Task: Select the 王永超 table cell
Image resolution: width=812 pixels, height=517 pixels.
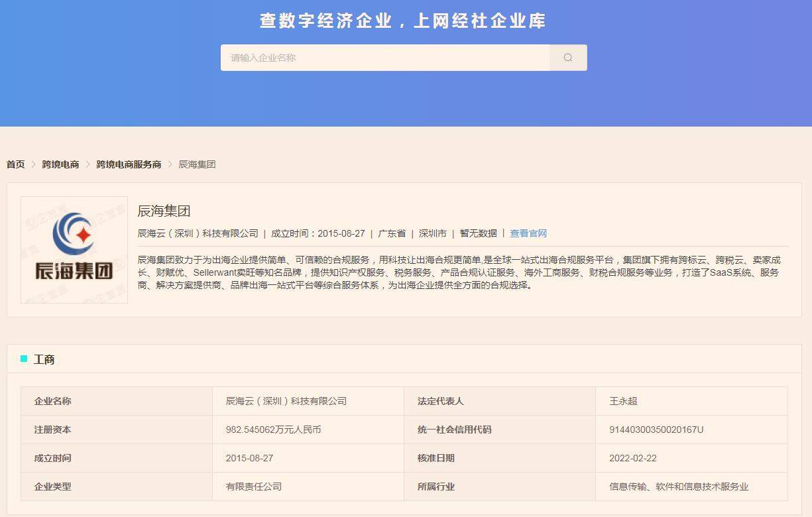Action: pyautogui.click(x=691, y=401)
